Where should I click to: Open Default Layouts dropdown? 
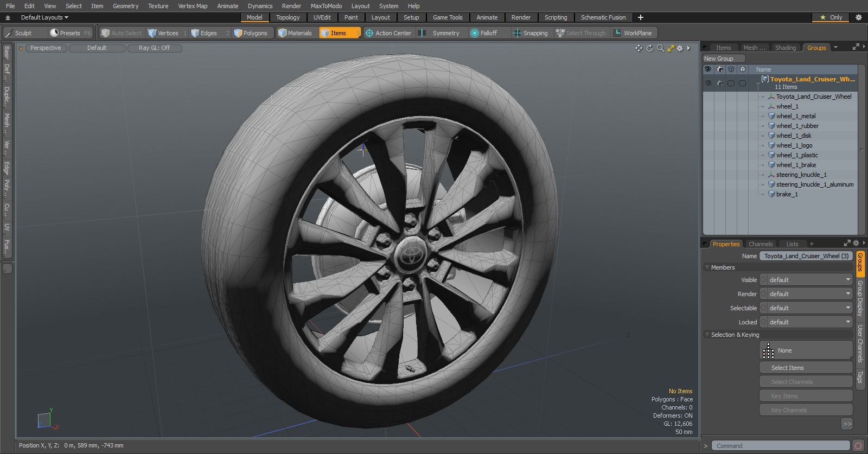pos(44,17)
